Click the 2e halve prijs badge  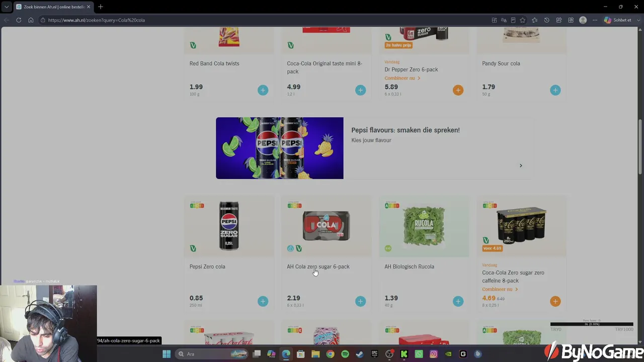point(398,45)
